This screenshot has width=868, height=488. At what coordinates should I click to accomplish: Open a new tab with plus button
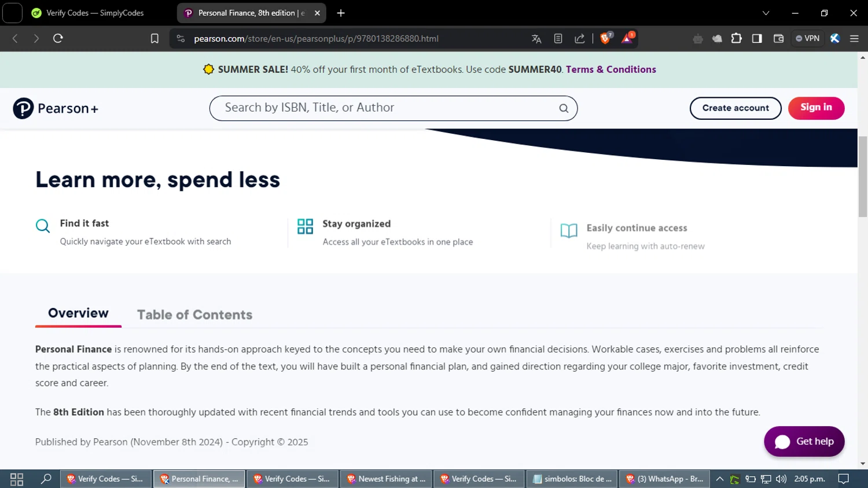coord(341,13)
